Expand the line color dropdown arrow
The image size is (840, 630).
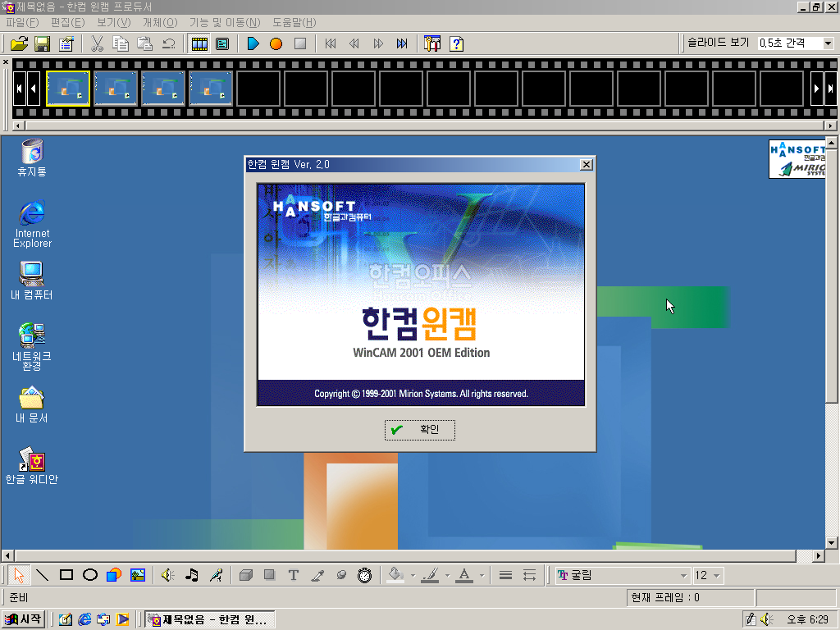click(447, 576)
